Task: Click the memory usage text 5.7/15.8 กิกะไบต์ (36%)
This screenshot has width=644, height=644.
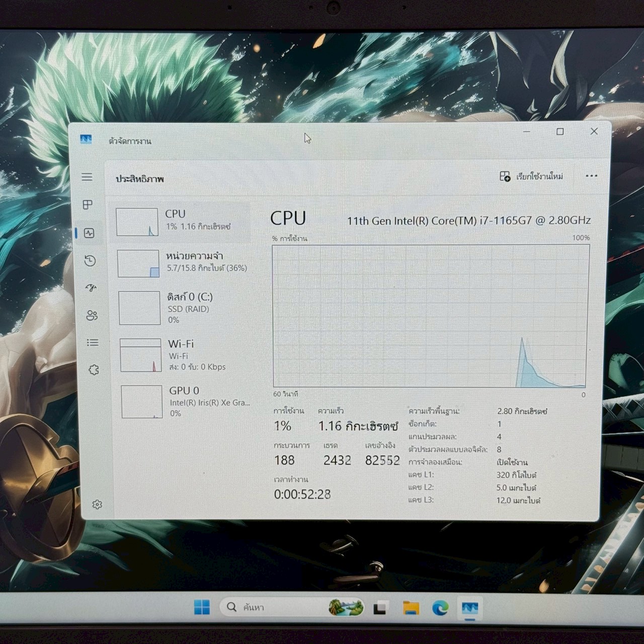Action: (207, 268)
